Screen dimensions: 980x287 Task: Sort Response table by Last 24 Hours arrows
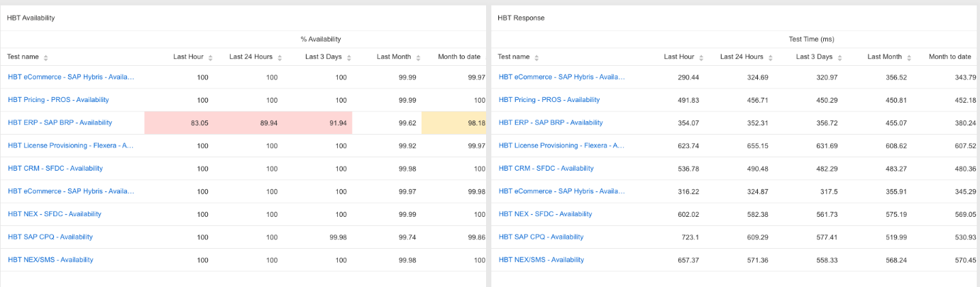click(x=771, y=57)
